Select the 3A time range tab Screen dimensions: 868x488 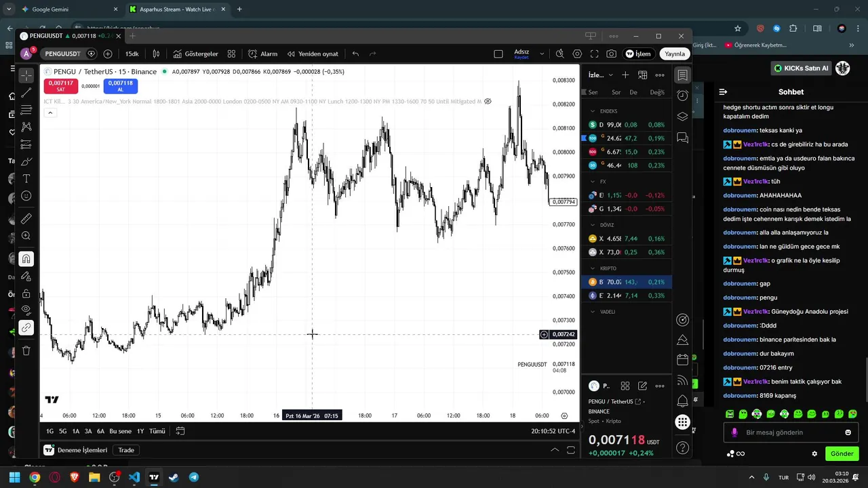click(88, 431)
